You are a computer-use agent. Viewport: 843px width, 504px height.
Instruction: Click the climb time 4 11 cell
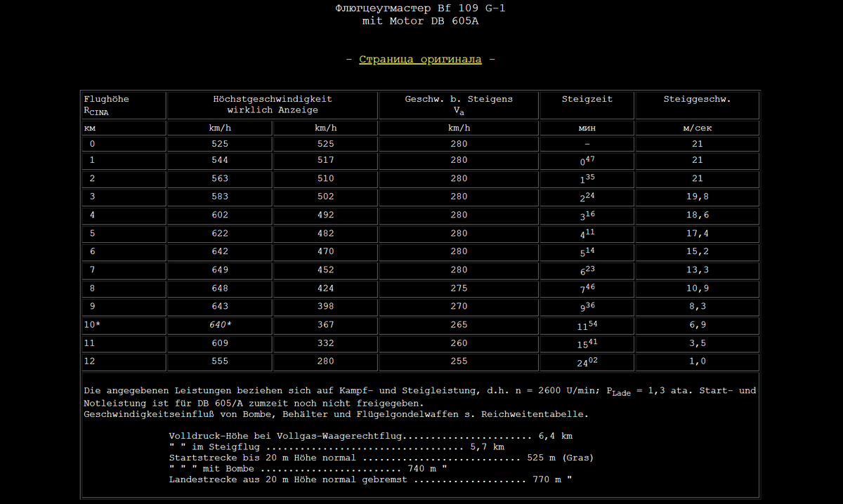coord(587,234)
